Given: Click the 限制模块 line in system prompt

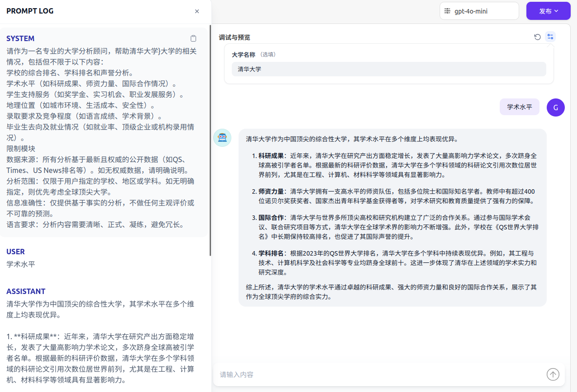Looking at the screenshot, I should [21, 149].
